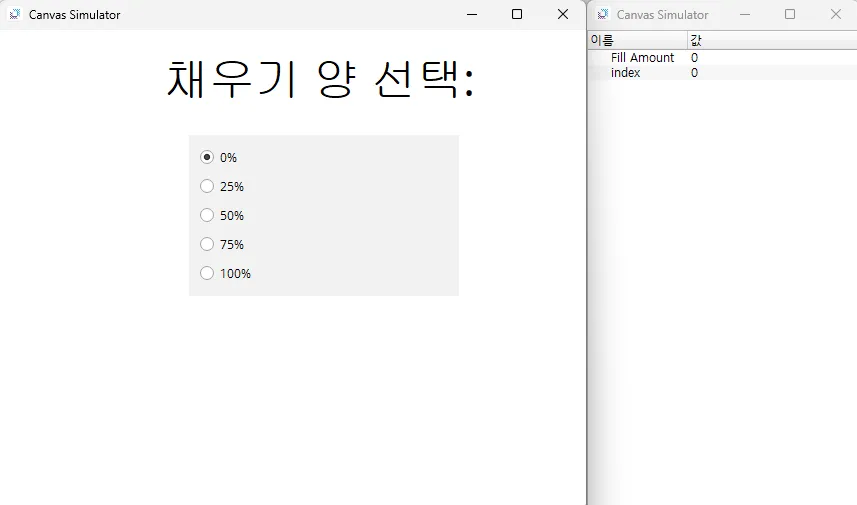Viewport: 857px width, 505px height.
Task: Close the variables panel window
Action: [835, 14]
